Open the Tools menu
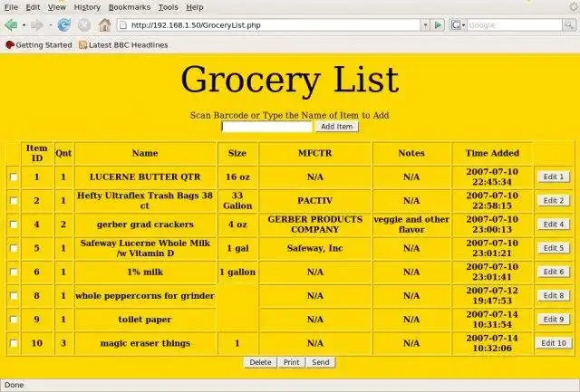 [168, 7]
